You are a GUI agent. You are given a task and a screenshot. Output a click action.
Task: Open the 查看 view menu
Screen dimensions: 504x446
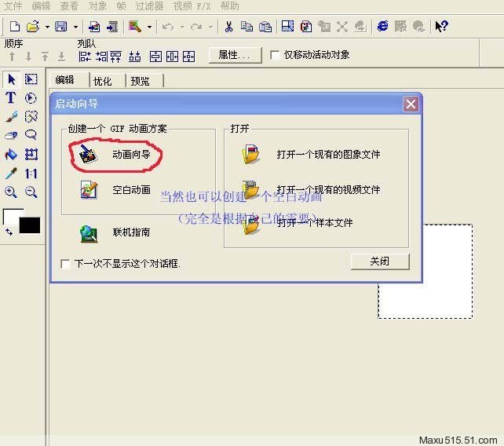(69, 6)
